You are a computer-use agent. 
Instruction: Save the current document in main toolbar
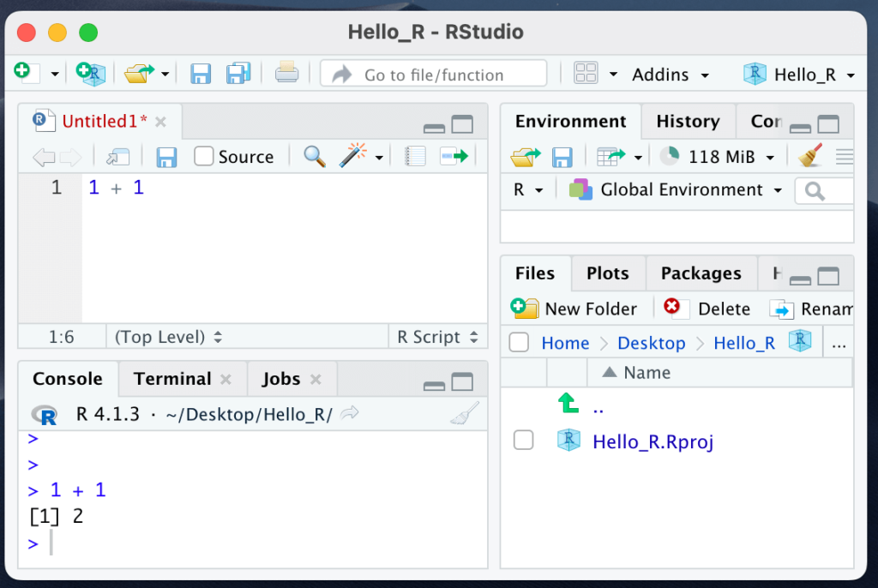click(201, 74)
